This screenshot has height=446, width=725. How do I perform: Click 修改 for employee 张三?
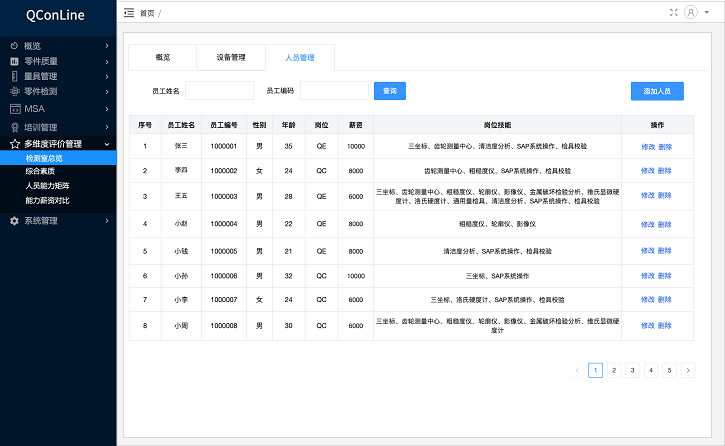coord(648,146)
